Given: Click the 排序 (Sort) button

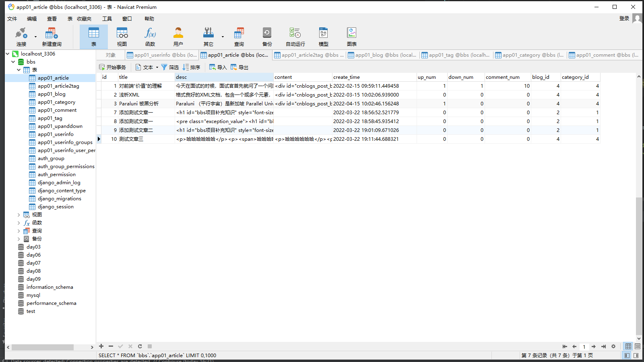Looking at the screenshot, I should click(192, 67).
